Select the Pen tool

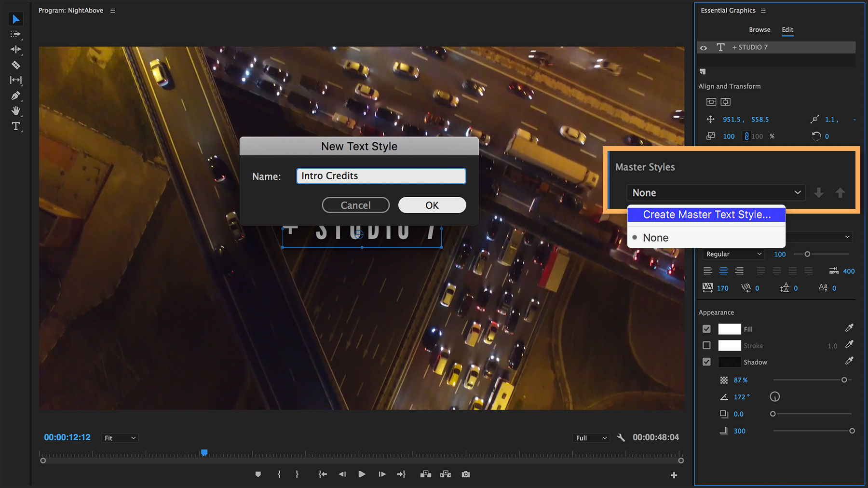pyautogui.click(x=16, y=95)
